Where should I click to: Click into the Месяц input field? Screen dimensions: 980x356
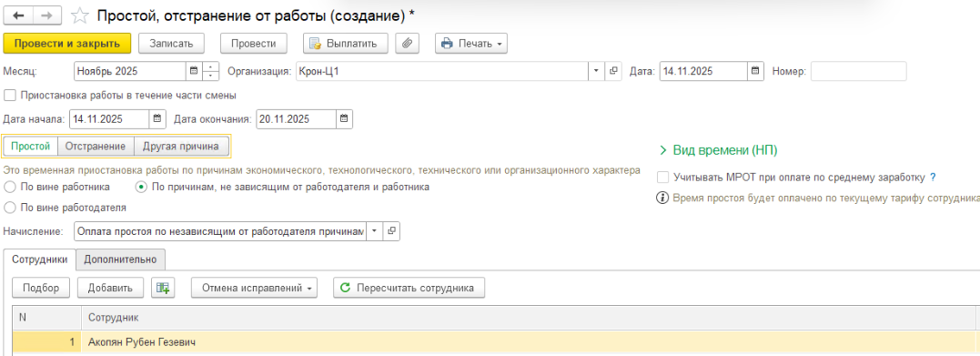130,71
